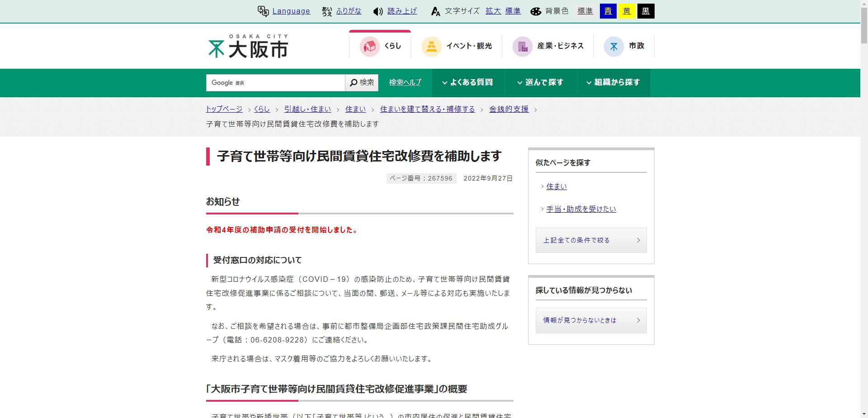Click the 市政 emblem icon
868x418 pixels.
(613, 46)
